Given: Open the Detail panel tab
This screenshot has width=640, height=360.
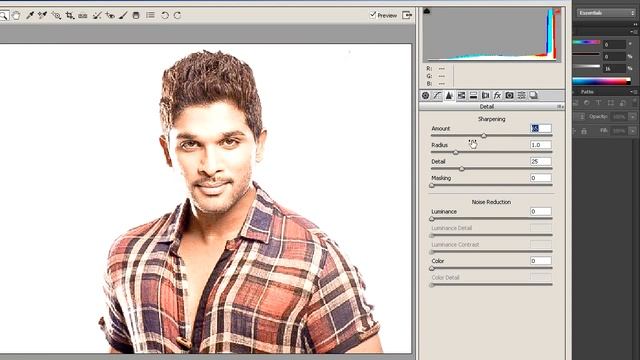Looking at the screenshot, I should point(449,96).
